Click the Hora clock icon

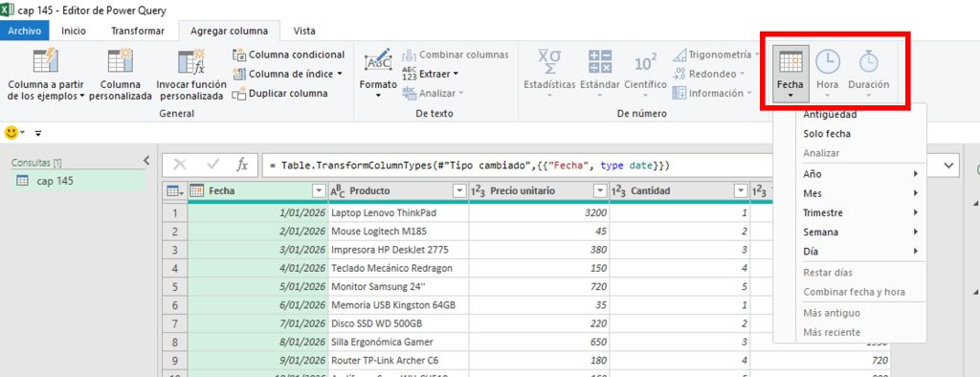[x=828, y=61]
